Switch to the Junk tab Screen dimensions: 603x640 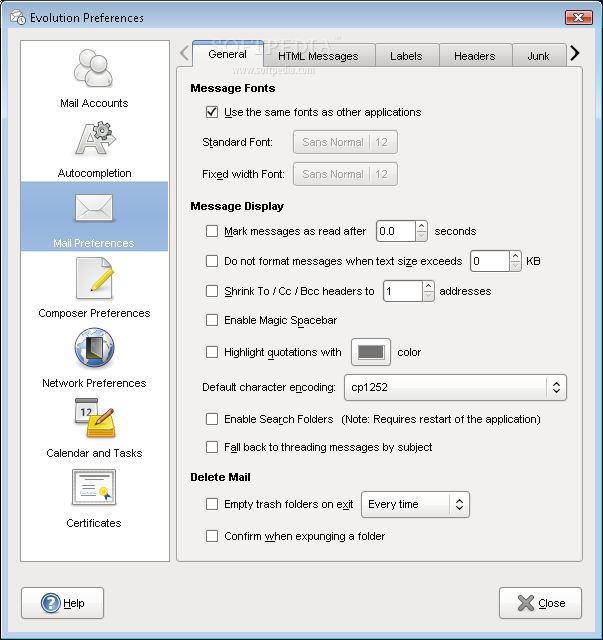538,56
